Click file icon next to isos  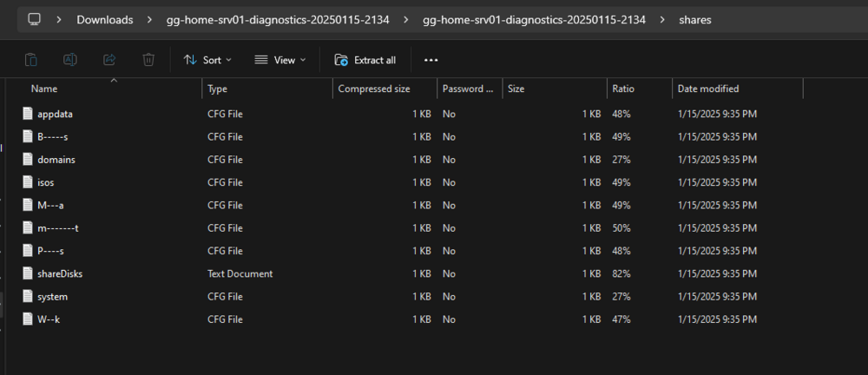pos(29,181)
